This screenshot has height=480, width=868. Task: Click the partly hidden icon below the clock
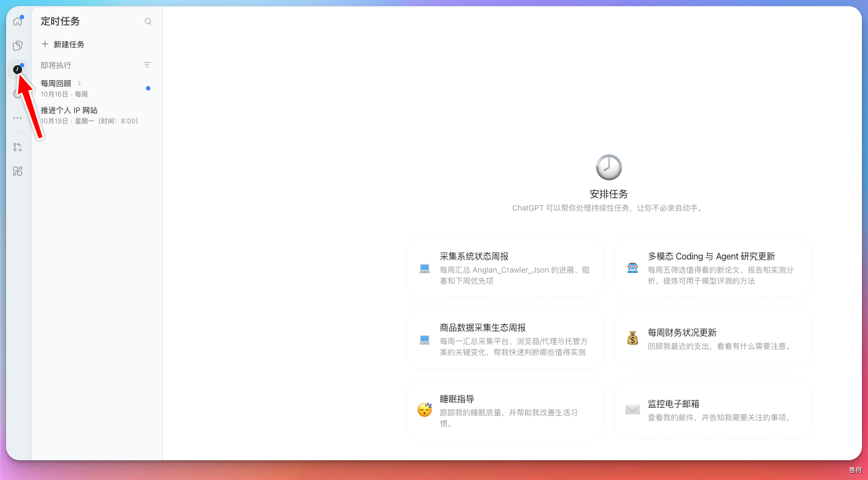[16, 94]
